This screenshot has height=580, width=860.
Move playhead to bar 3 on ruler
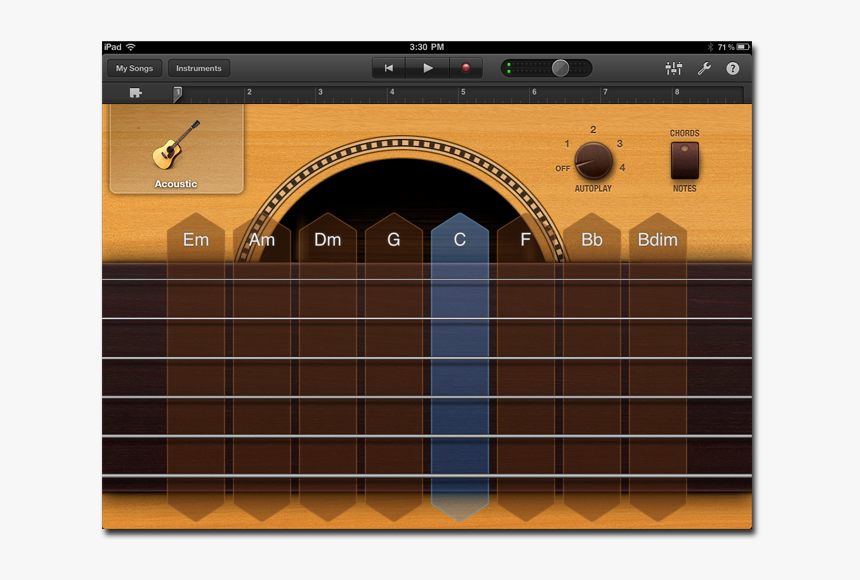(320, 92)
